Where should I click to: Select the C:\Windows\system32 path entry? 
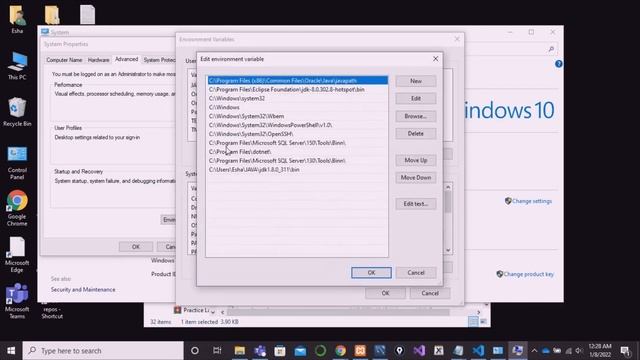[298, 98]
